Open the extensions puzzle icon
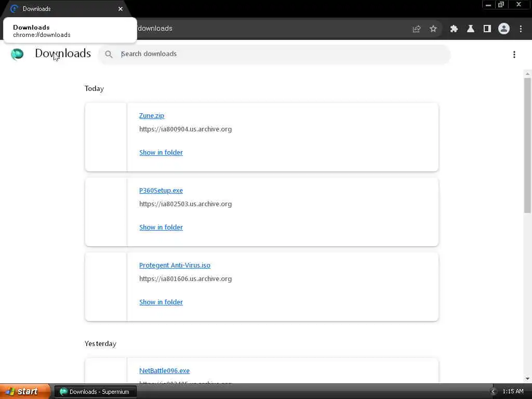This screenshot has height=399, width=532. 454,29
